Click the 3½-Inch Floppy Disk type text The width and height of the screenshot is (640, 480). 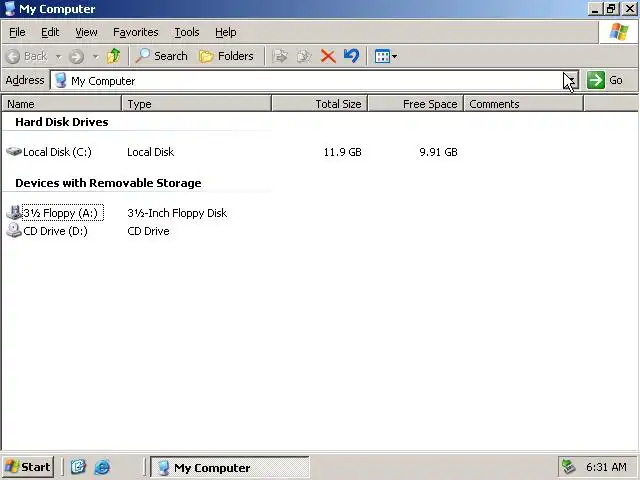177,213
